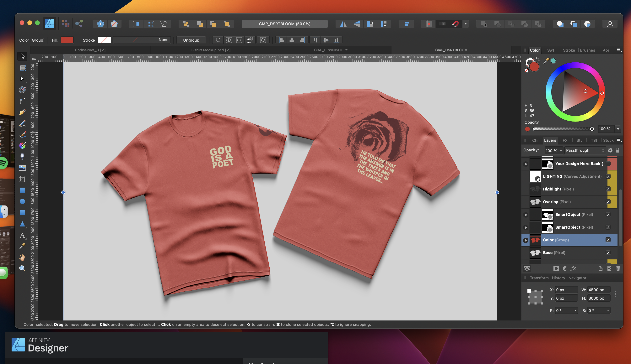Select the View hand tool
This screenshot has width=631, height=364.
(x=22, y=257)
